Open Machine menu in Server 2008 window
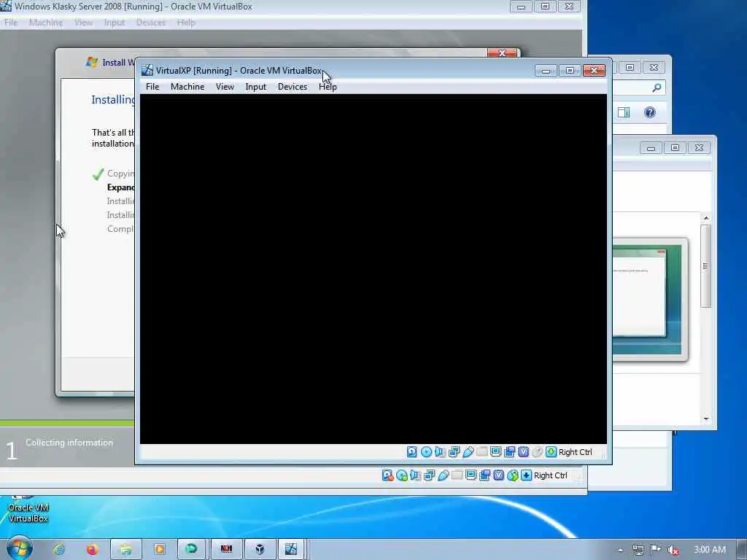747x560 pixels. pyautogui.click(x=46, y=23)
